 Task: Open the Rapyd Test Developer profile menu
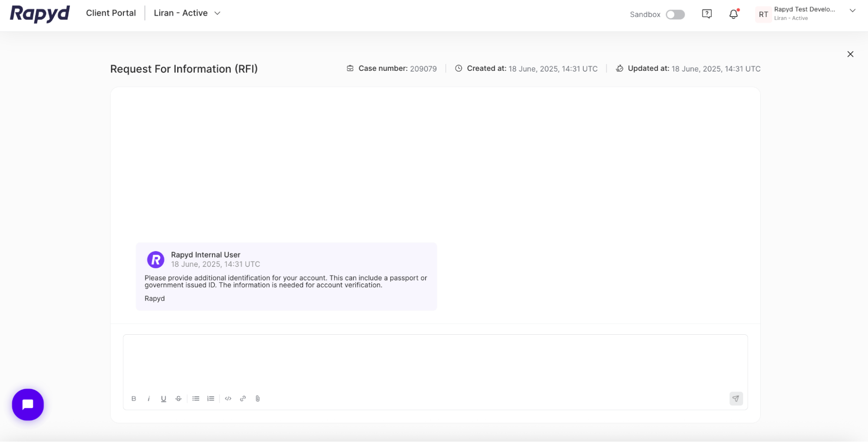(x=806, y=13)
